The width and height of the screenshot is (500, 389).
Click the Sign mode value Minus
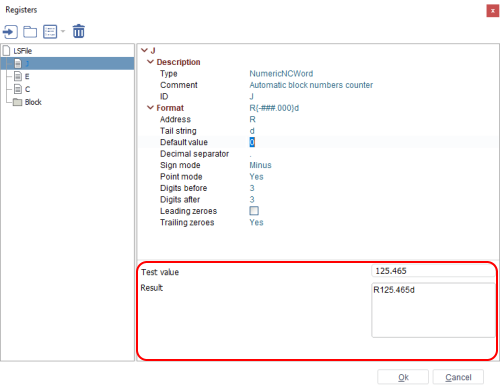pyautogui.click(x=260, y=165)
